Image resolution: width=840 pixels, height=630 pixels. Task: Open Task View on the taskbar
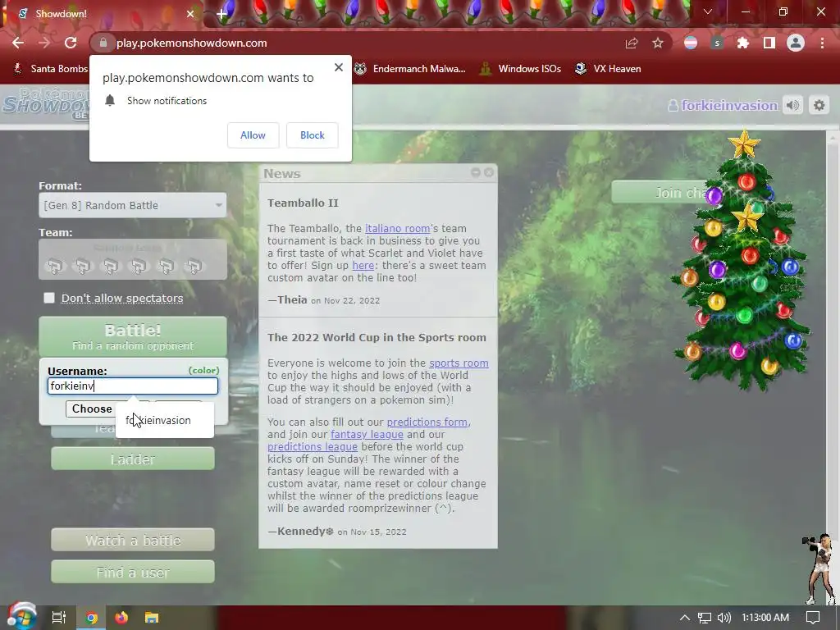tap(58, 618)
